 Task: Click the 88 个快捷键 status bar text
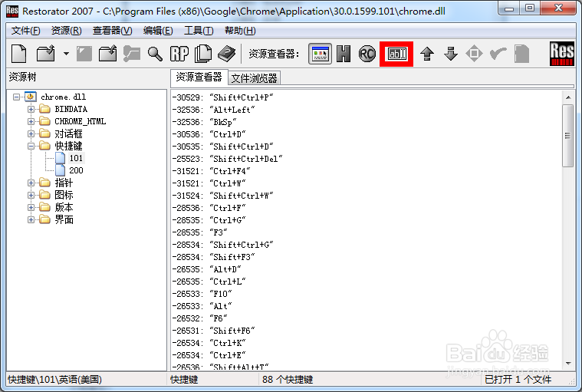click(288, 380)
